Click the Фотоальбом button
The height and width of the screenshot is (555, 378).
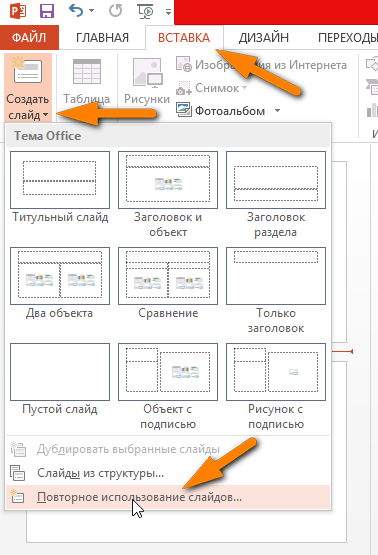tap(220, 111)
